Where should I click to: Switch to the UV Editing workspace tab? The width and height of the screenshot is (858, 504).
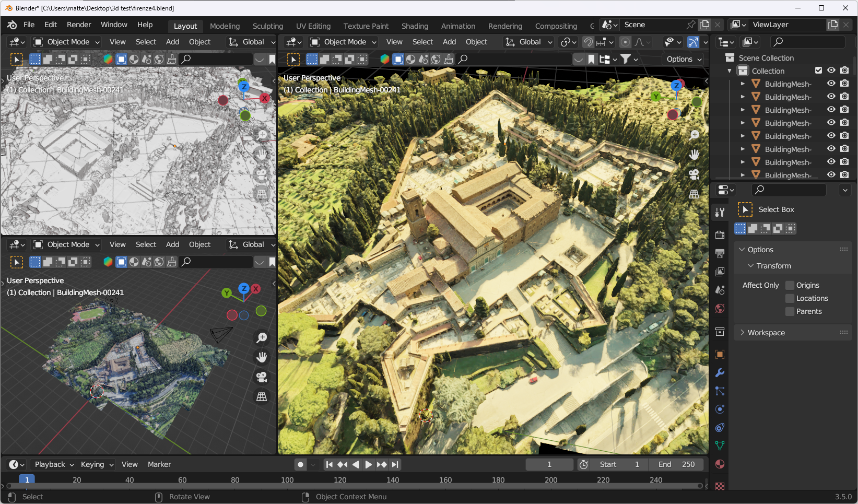(313, 26)
